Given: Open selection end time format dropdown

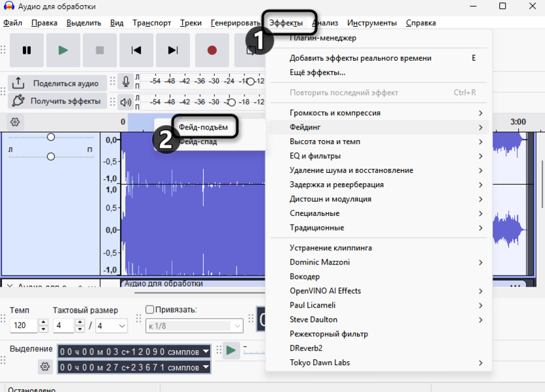Looking at the screenshot, I should click(206, 367).
